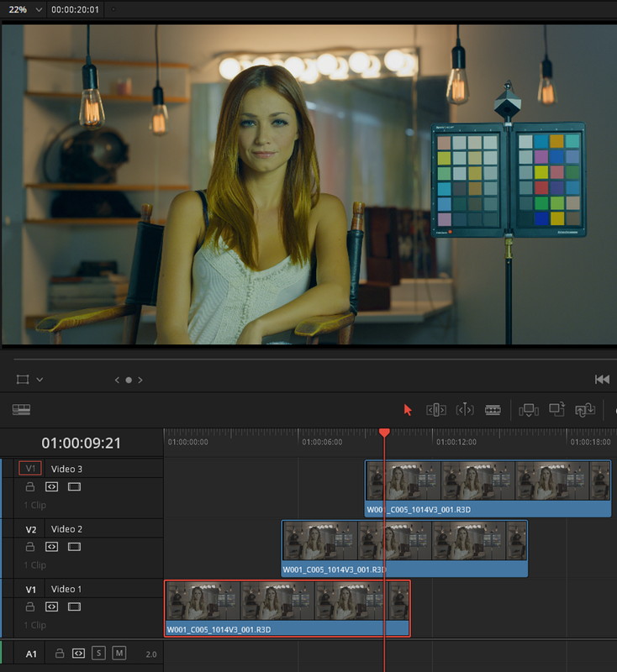617x672 pixels.
Task: Mute the A1 audio track
Action: (x=119, y=654)
